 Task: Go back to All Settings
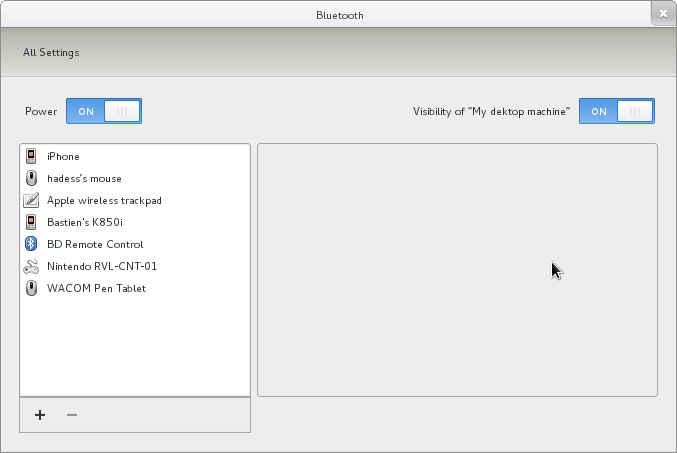point(51,52)
